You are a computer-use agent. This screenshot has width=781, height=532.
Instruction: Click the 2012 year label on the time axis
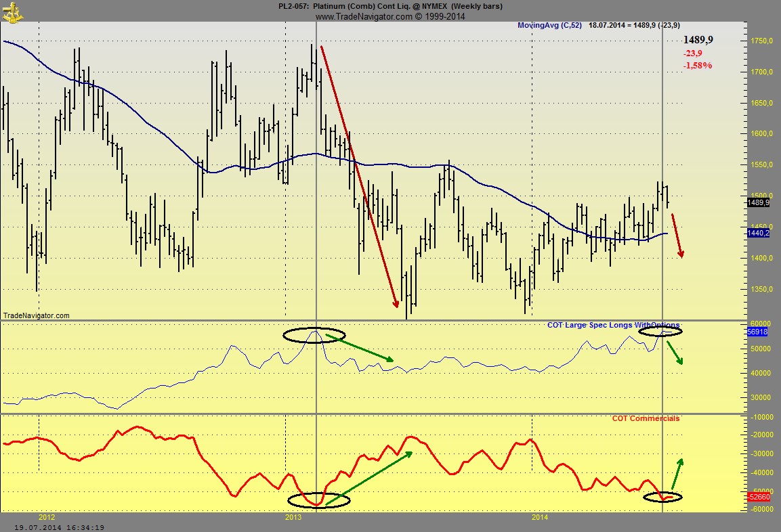pos(47,517)
